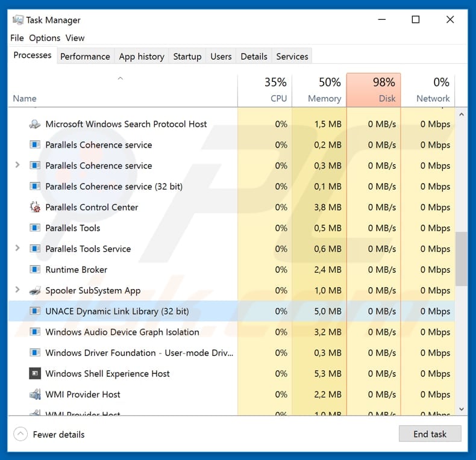This screenshot has width=476, height=460.
Task: Select the Microsoft Windows Search Protocol Host name
Action: 126,124
